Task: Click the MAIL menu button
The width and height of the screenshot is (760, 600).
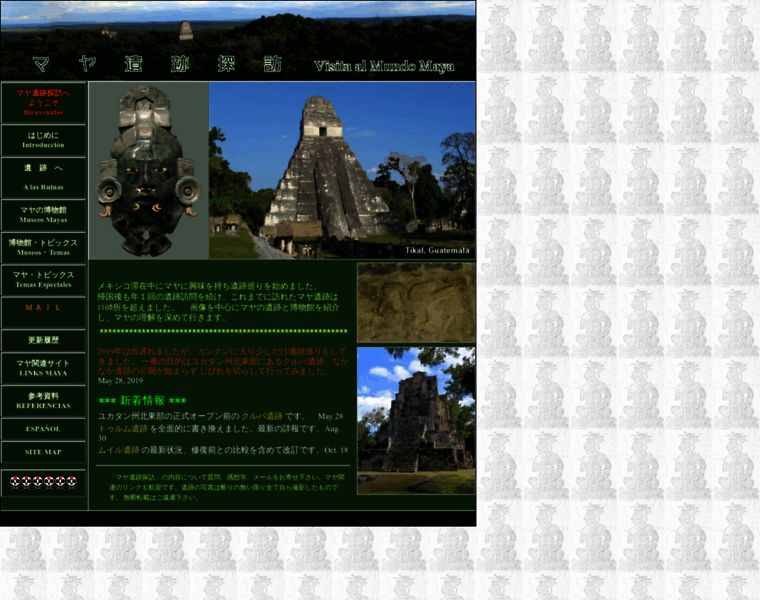Action: point(43,312)
